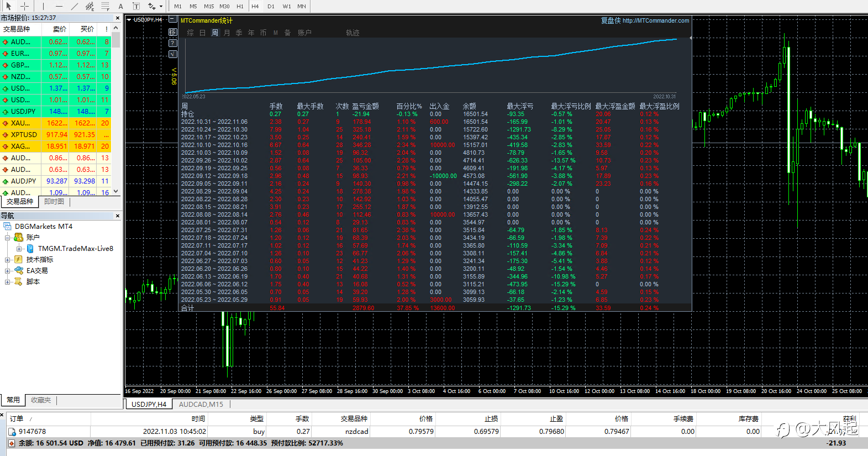Switch timeframe to M5
This screenshot has width=868, height=456.
pos(193,6)
